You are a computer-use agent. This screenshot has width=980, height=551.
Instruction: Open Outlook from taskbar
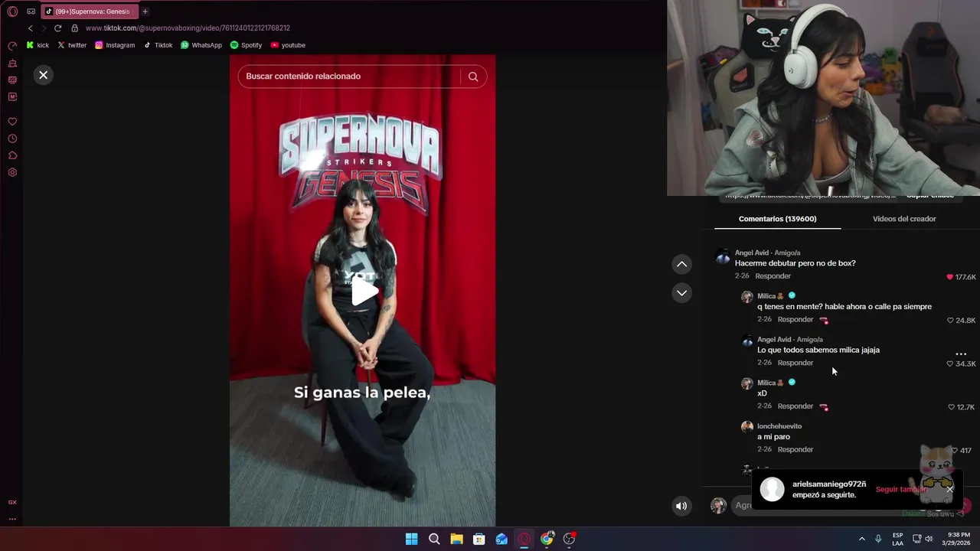[501, 539]
